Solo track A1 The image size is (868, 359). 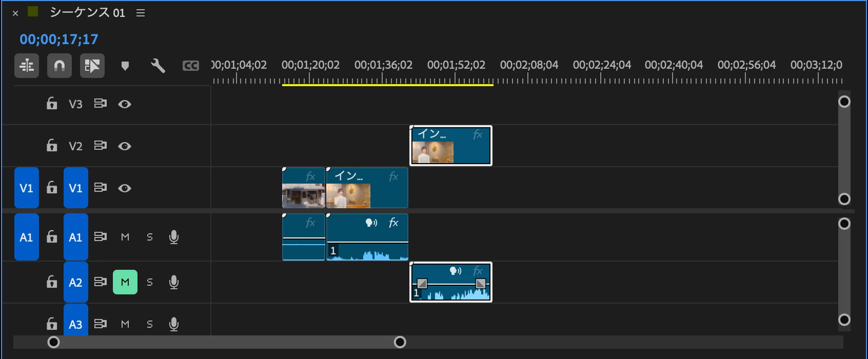150,237
